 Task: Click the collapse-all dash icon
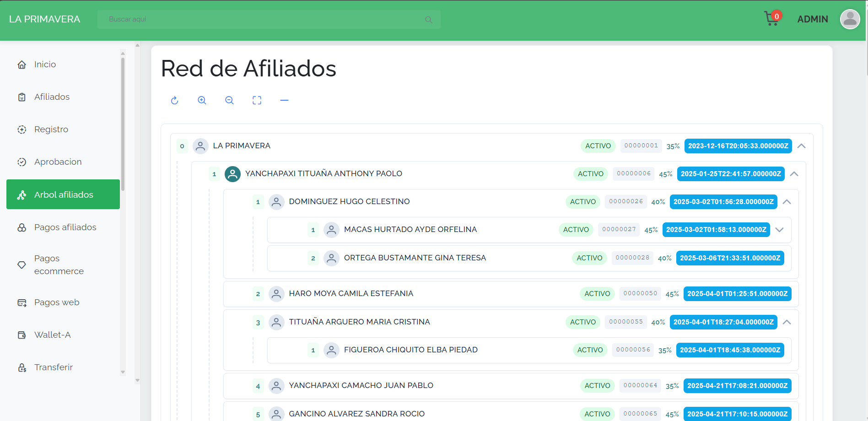[x=284, y=101]
